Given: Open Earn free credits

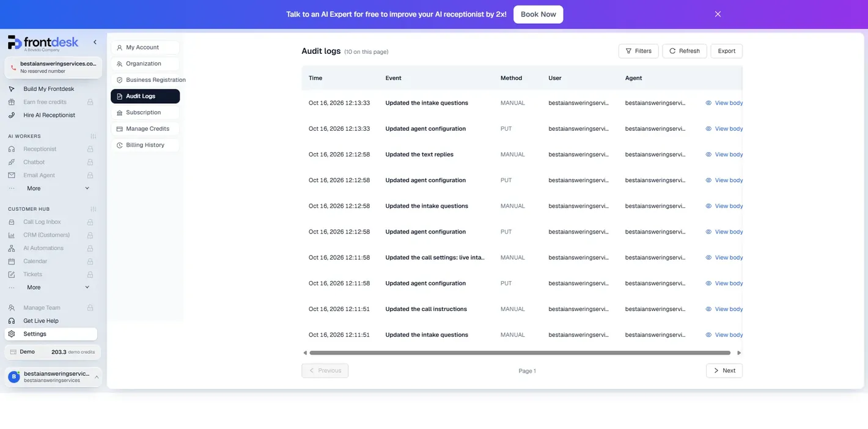Looking at the screenshot, I should click(45, 102).
